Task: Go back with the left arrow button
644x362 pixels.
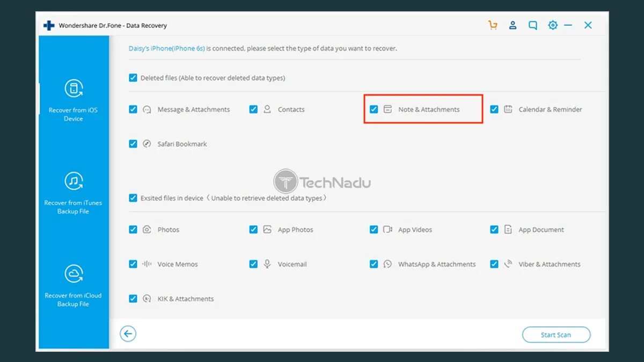Action: coord(128,334)
